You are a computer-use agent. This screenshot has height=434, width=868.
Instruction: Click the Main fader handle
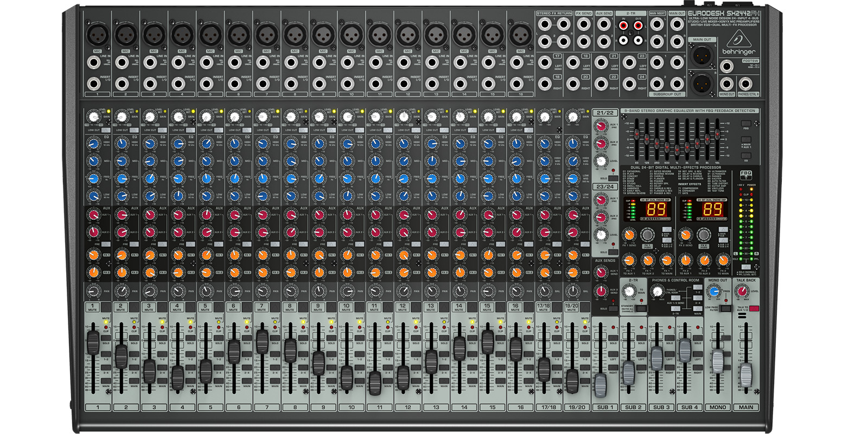746,374
